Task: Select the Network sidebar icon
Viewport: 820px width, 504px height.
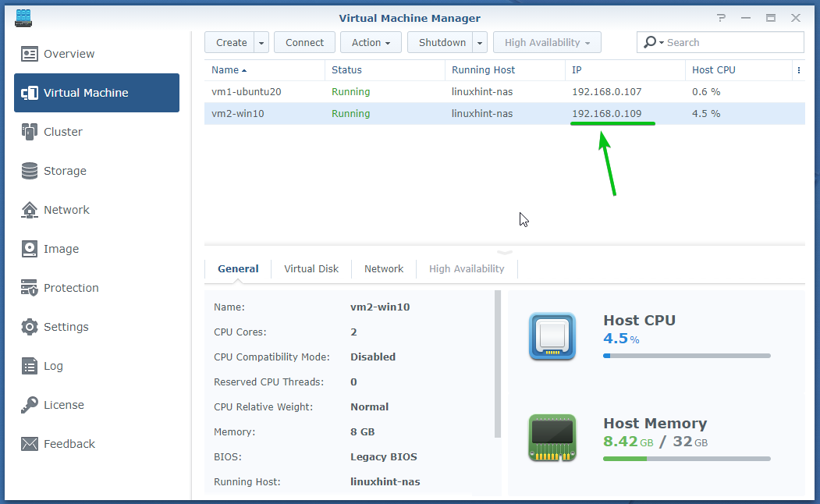Action: [x=30, y=210]
